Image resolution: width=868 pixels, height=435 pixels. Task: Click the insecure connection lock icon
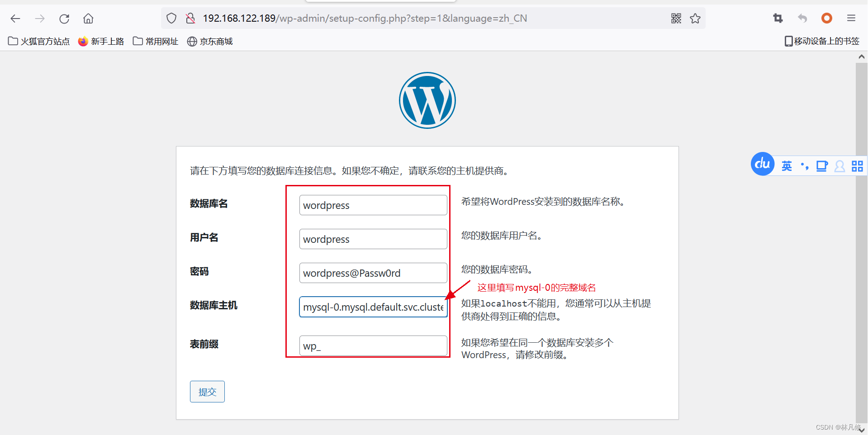(x=190, y=19)
